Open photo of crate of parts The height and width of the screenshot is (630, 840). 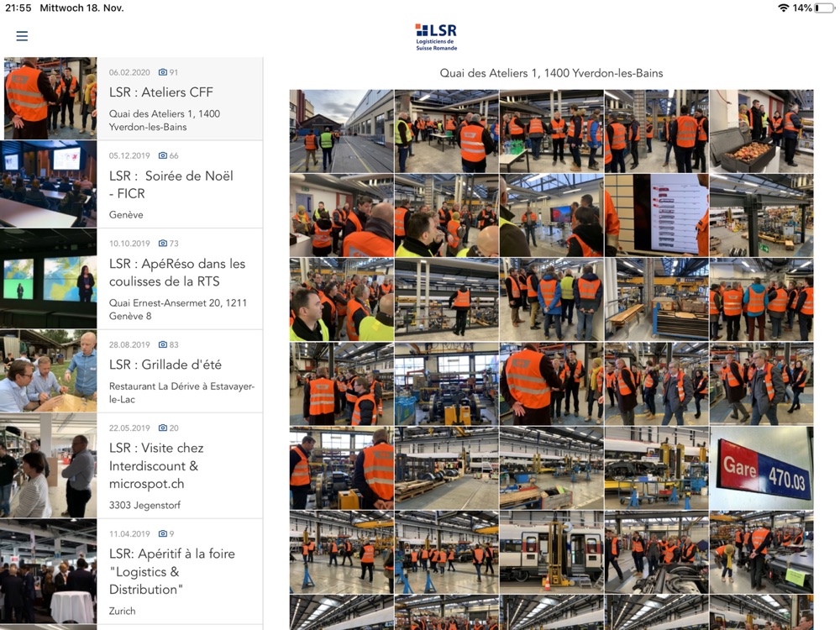pos(761,131)
